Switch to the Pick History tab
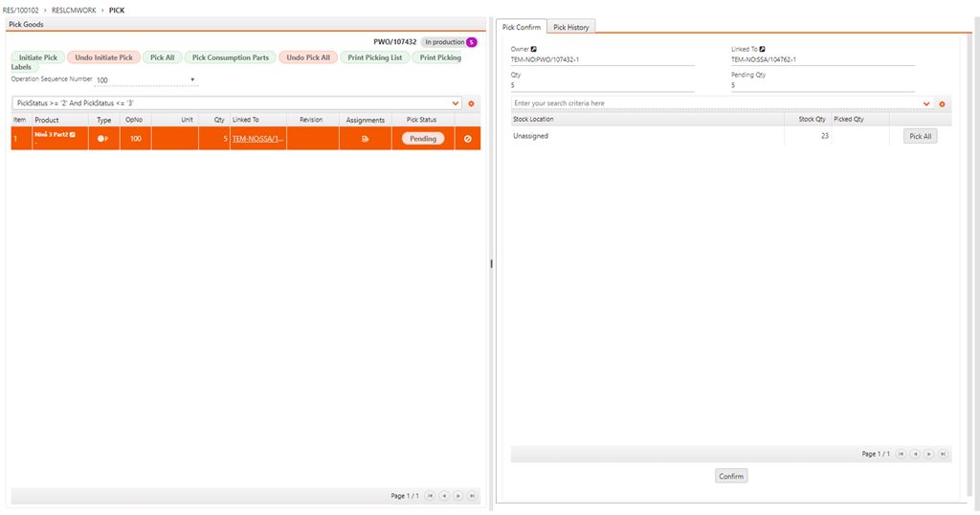 [571, 27]
